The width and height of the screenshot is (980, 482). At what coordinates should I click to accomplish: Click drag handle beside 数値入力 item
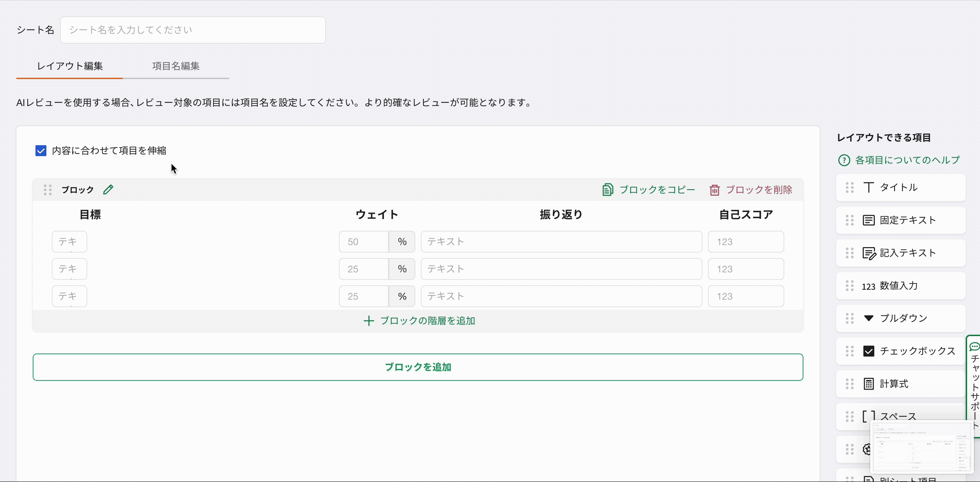tap(849, 286)
